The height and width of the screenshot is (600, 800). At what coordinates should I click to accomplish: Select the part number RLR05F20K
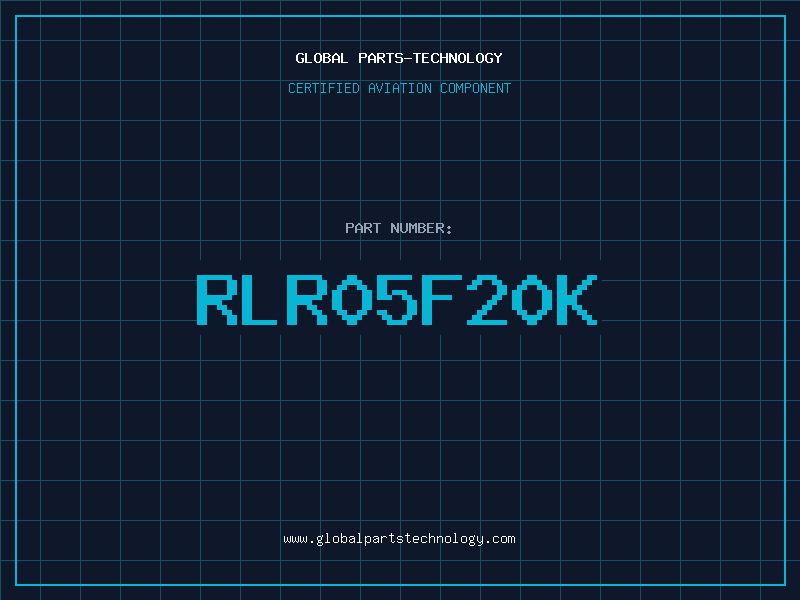tap(397, 299)
